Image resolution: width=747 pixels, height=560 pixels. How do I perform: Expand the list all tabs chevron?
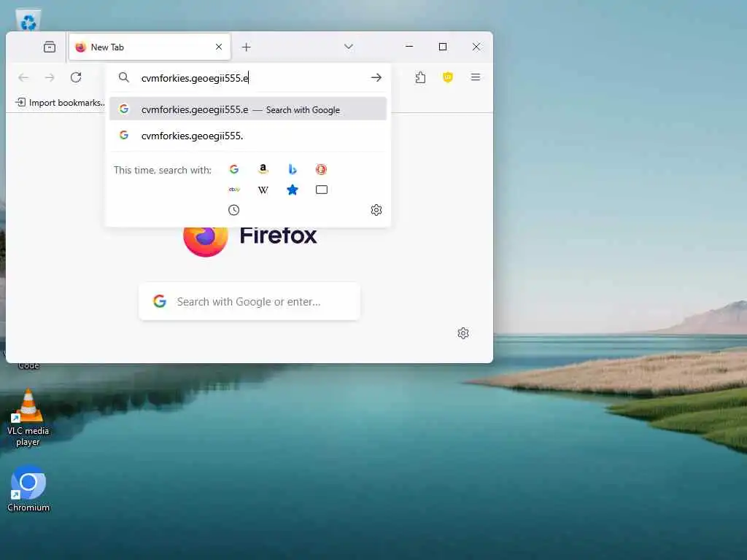pos(348,47)
